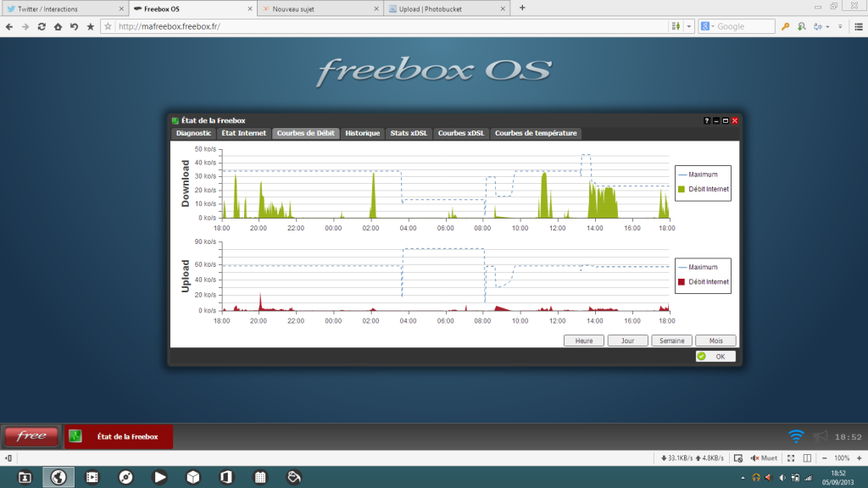Image resolution: width=868 pixels, height=488 pixels.
Task: Toggle the browser sidebar panel icon
Action: [8, 458]
